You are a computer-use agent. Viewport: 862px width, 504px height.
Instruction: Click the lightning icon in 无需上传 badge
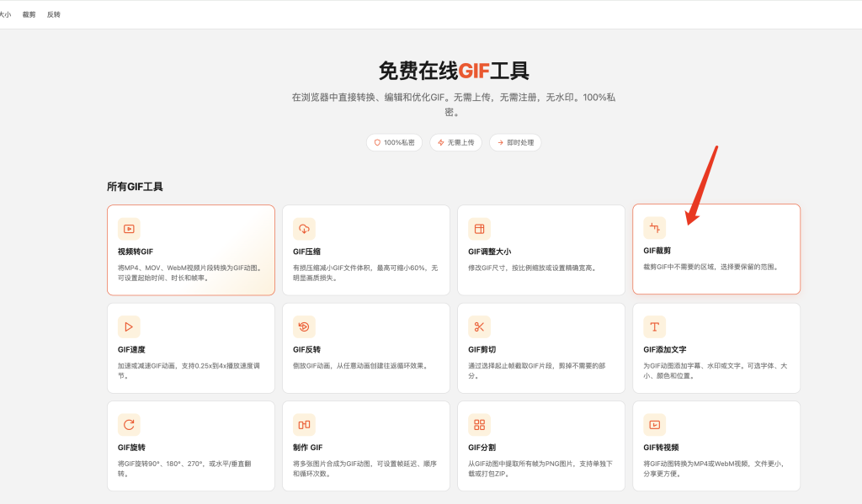(x=440, y=142)
